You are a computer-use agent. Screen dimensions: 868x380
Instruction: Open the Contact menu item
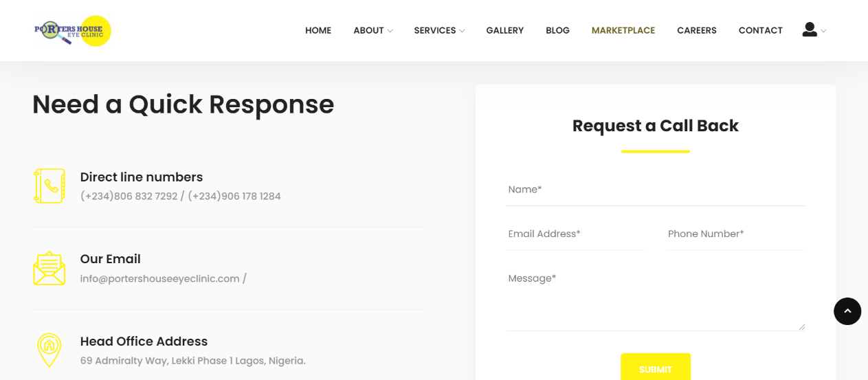point(761,30)
